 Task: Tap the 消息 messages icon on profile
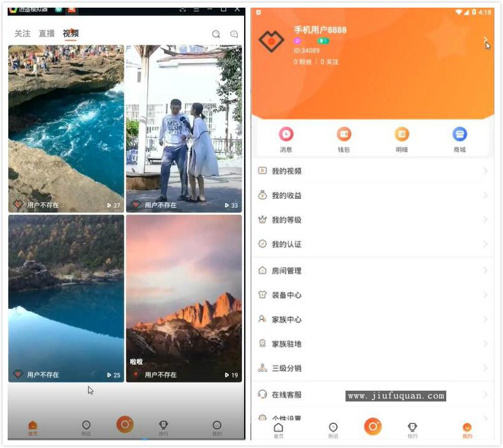coord(286,134)
